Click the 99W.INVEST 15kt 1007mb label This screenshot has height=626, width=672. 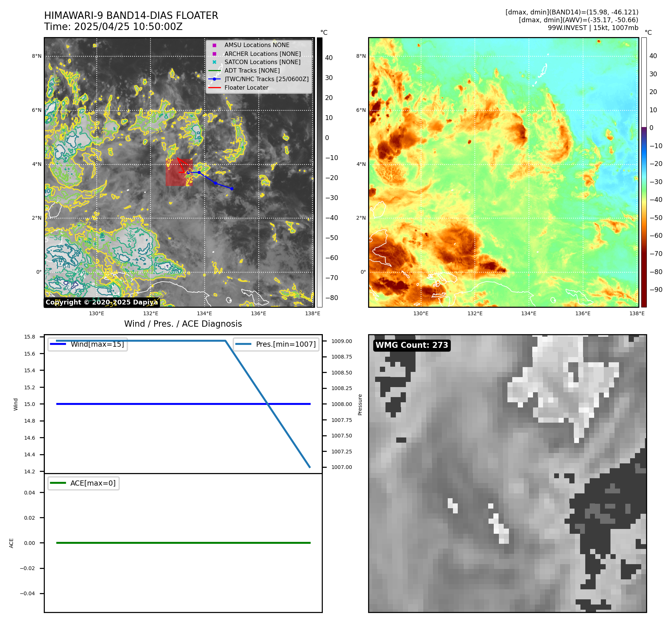click(x=593, y=28)
